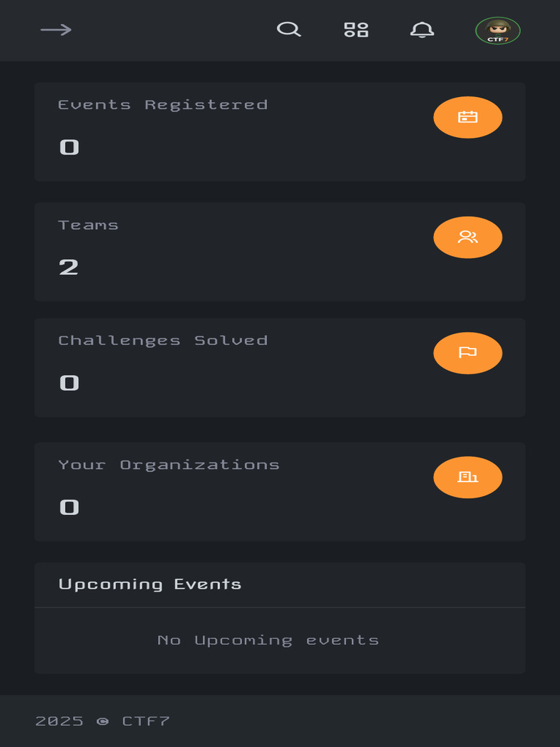Click the orange organizations building icon

(x=467, y=477)
